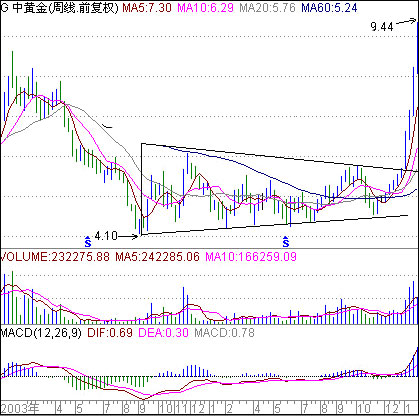Click the blue S marker below the triangle pattern

[286, 241]
